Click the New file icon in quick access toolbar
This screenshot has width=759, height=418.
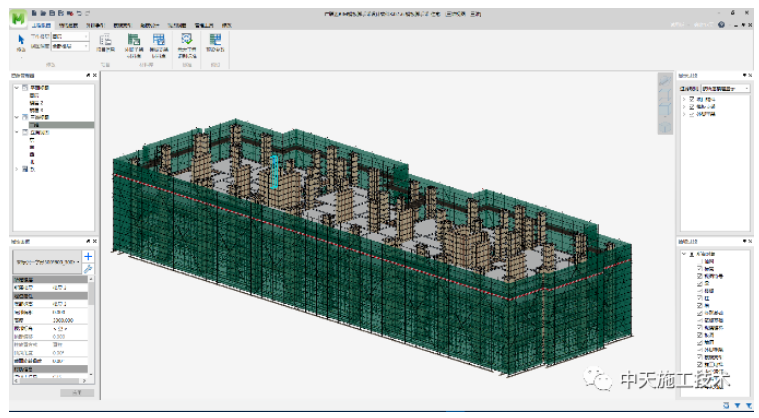click(x=34, y=14)
